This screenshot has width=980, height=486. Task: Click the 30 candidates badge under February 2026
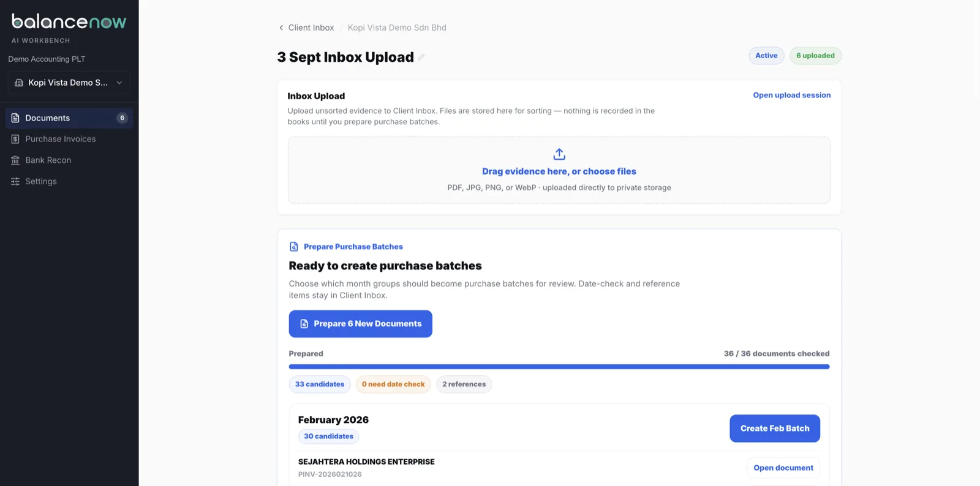coord(329,436)
